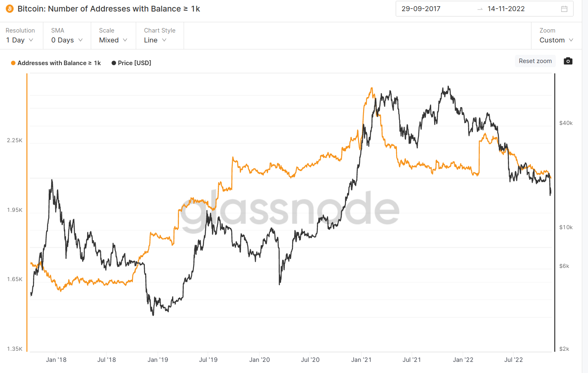Click the orange Bitcoin logo icon

pos(9,9)
